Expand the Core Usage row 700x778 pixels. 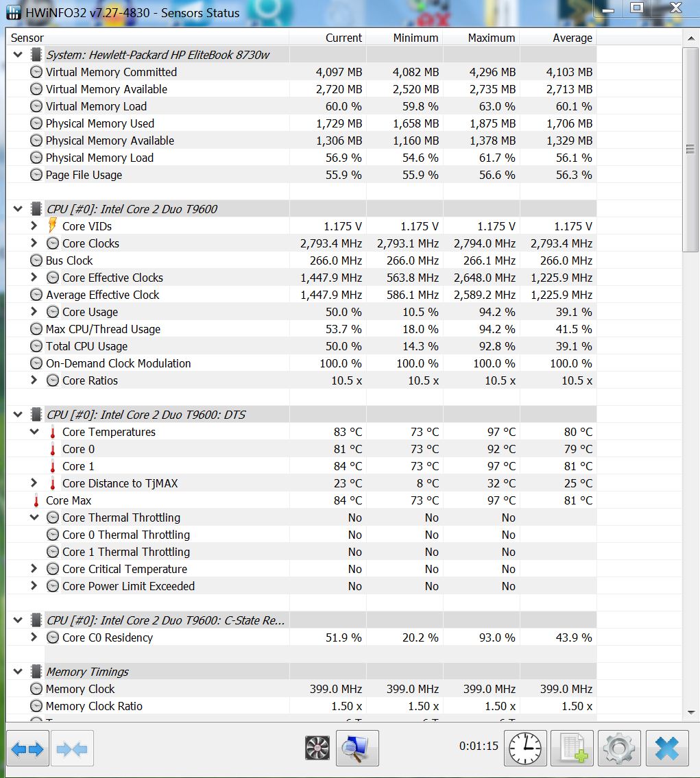coord(34,312)
